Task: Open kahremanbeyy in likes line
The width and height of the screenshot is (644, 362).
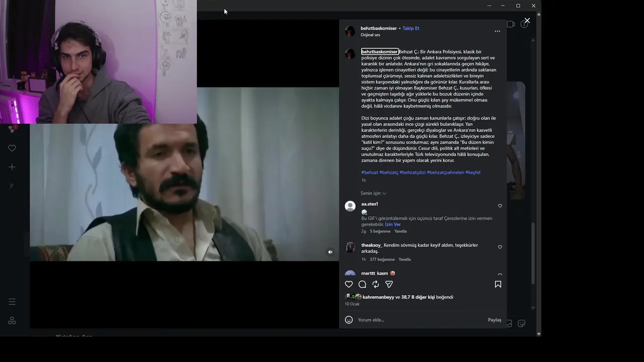Action: pos(378,297)
